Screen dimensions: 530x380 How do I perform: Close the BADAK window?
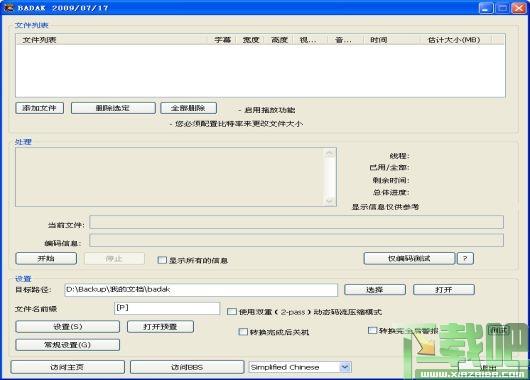coord(519,7)
